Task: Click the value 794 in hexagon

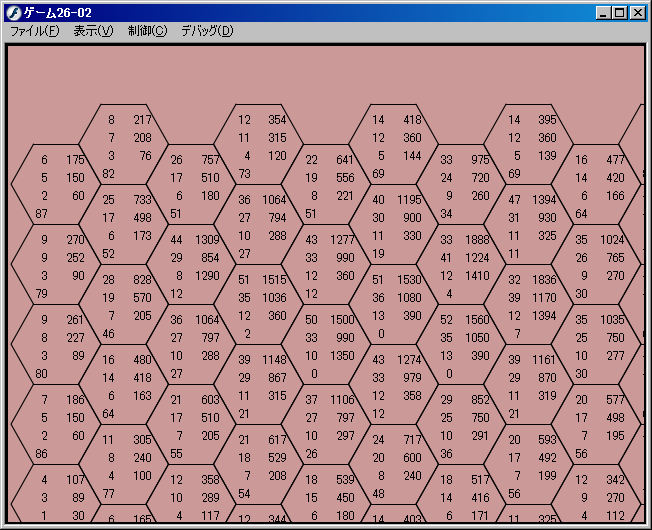Action: [x=277, y=218]
